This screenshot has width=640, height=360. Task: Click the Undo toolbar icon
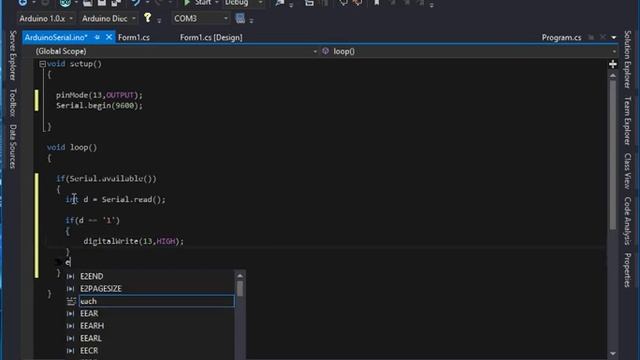(136, 2)
